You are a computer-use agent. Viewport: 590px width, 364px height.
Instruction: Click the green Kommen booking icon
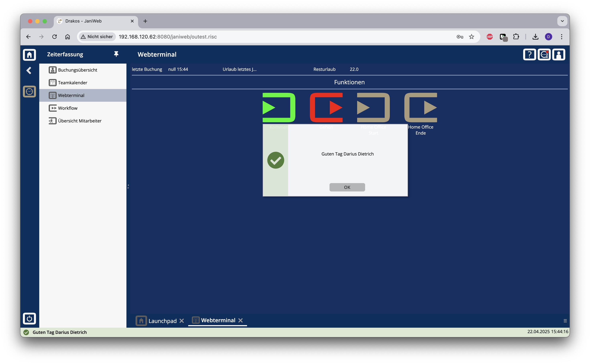[x=279, y=107]
